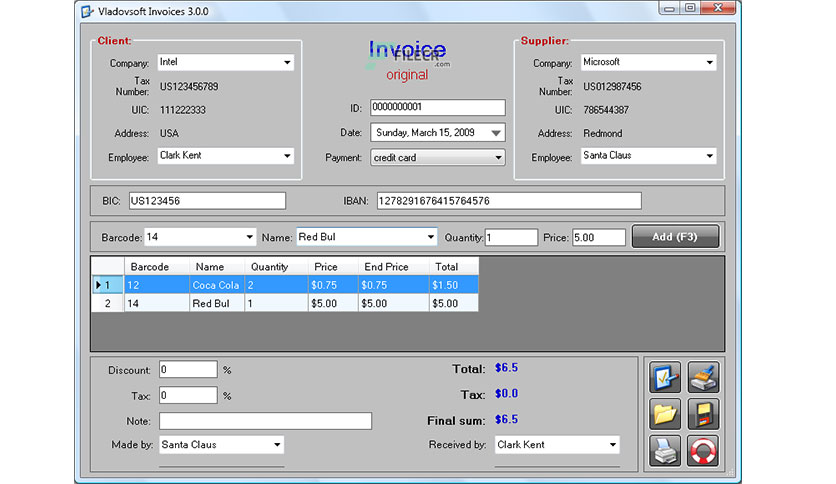Click the Price column header in the table
Image resolution: width=836 pixels, height=484 pixels.
point(333,267)
